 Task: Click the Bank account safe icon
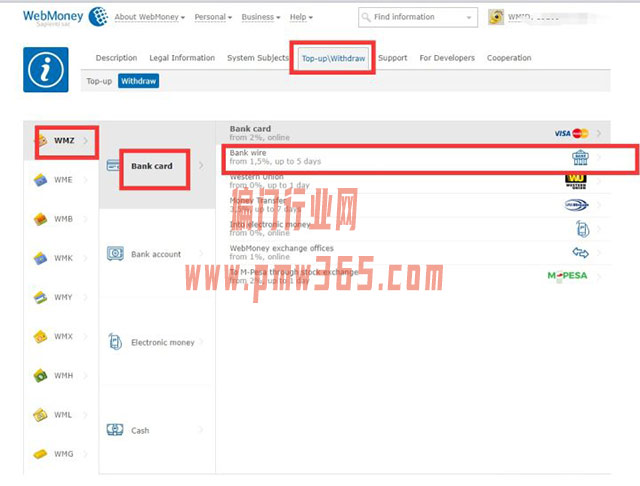pos(115,253)
